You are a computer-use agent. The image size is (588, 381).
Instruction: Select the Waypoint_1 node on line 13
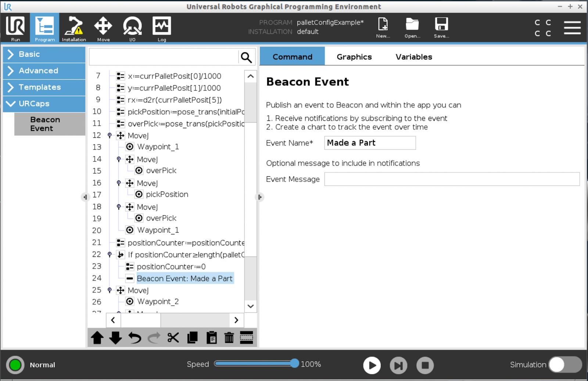coord(158,147)
